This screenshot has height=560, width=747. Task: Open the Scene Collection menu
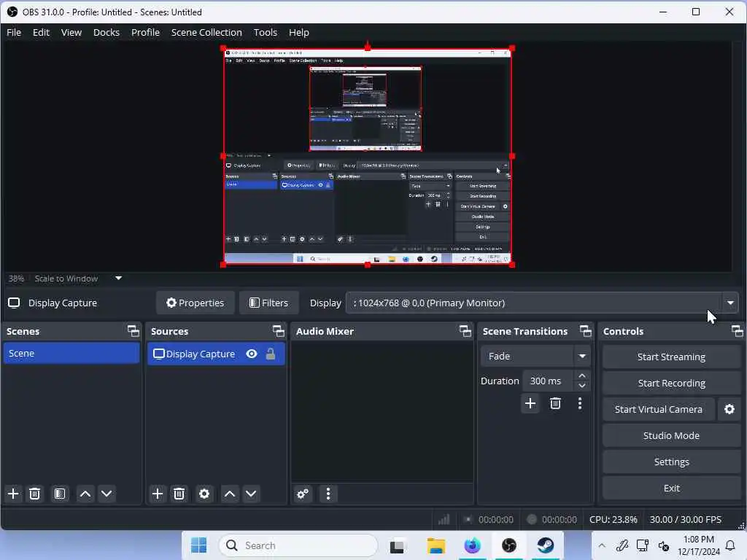pos(206,32)
